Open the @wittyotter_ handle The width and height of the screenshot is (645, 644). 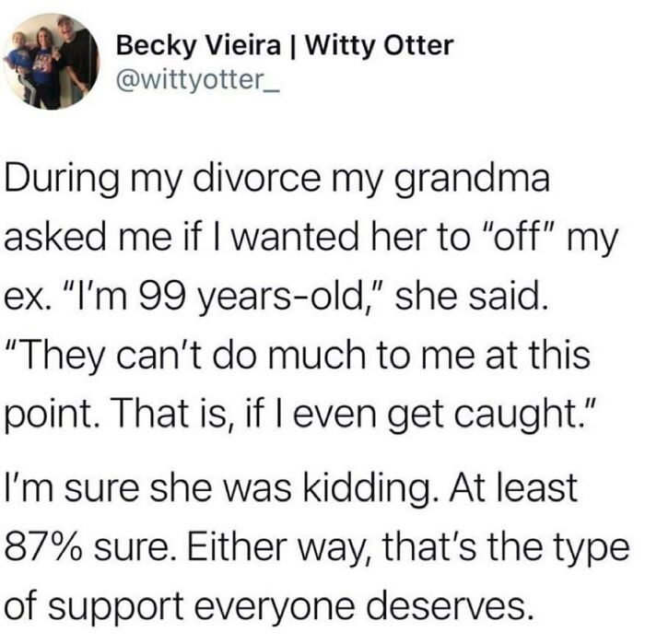(x=198, y=80)
